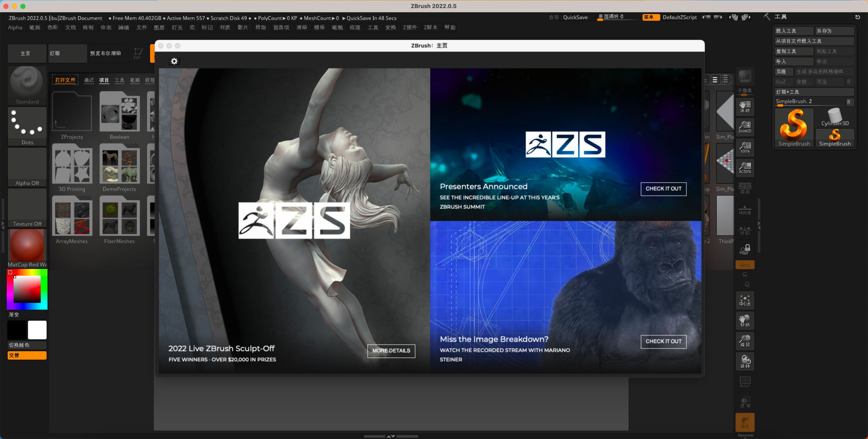This screenshot has width=868, height=439.
Task: Switch to the 项目 lightbox tab
Action: coord(104,80)
